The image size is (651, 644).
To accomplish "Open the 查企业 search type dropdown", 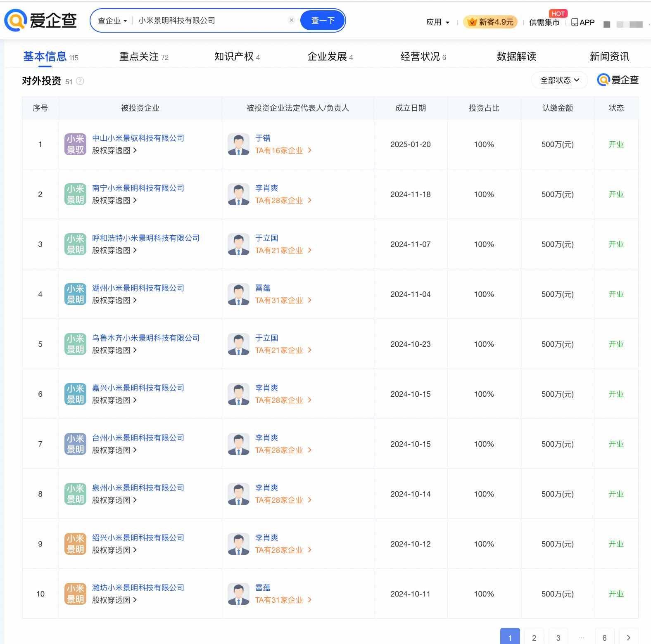I will click(x=112, y=21).
